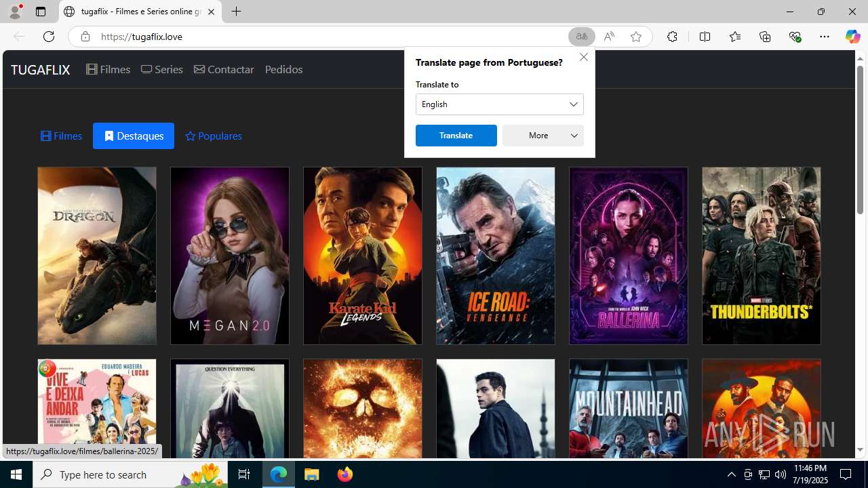The height and width of the screenshot is (488, 868).
Task: Open the Ice Road: Vengeance poster
Action: [x=496, y=256]
